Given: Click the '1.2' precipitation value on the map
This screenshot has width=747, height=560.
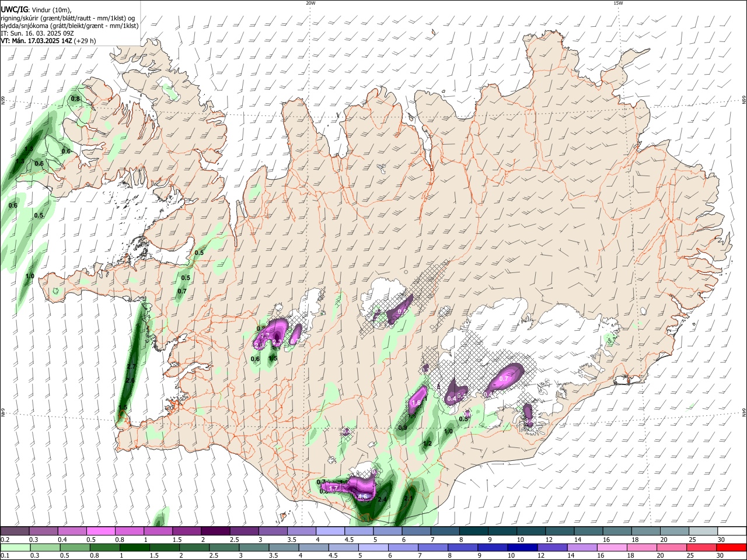Looking at the screenshot, I should tap(427, 443).
